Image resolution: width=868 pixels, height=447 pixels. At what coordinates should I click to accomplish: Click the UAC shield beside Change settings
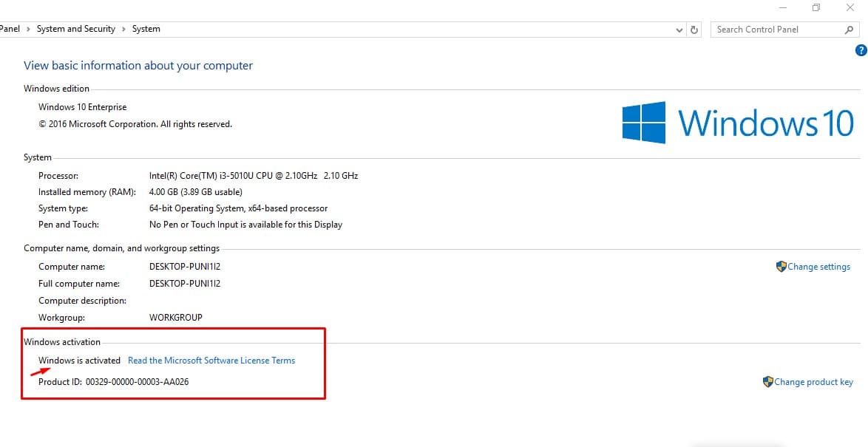pyautogui.click(x=781, y=267)
